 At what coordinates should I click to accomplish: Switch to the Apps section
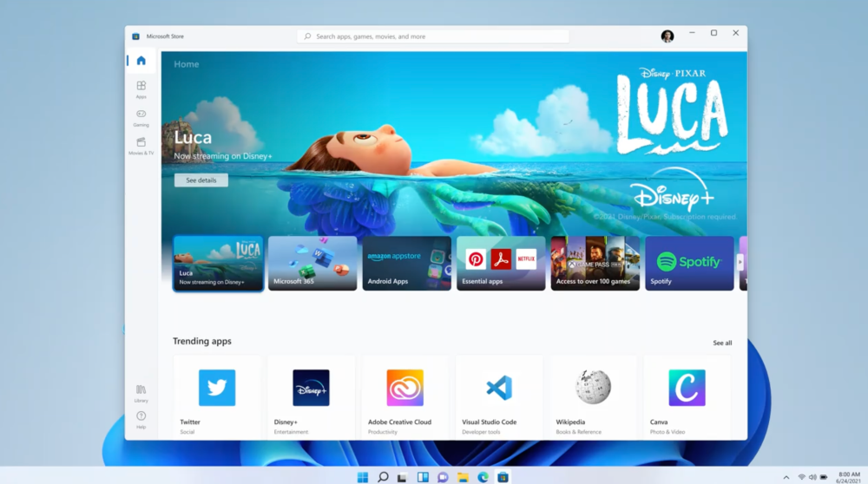(x=141, y=87)
